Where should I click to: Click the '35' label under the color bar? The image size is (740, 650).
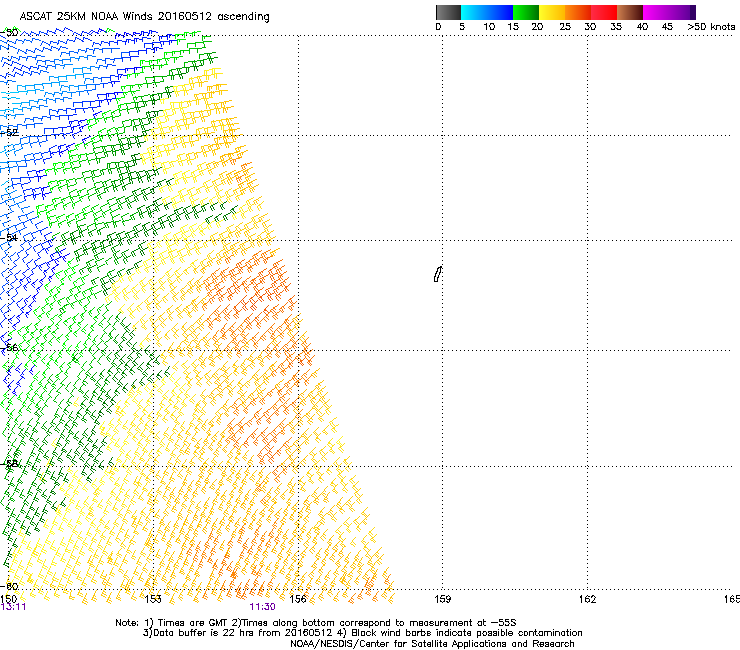click(x=616, y=27)
